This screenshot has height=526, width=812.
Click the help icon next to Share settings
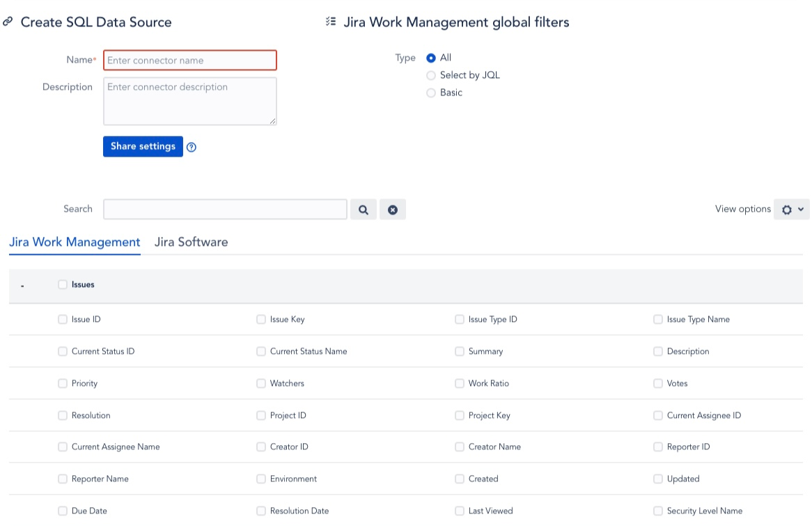tap(192, 147)
